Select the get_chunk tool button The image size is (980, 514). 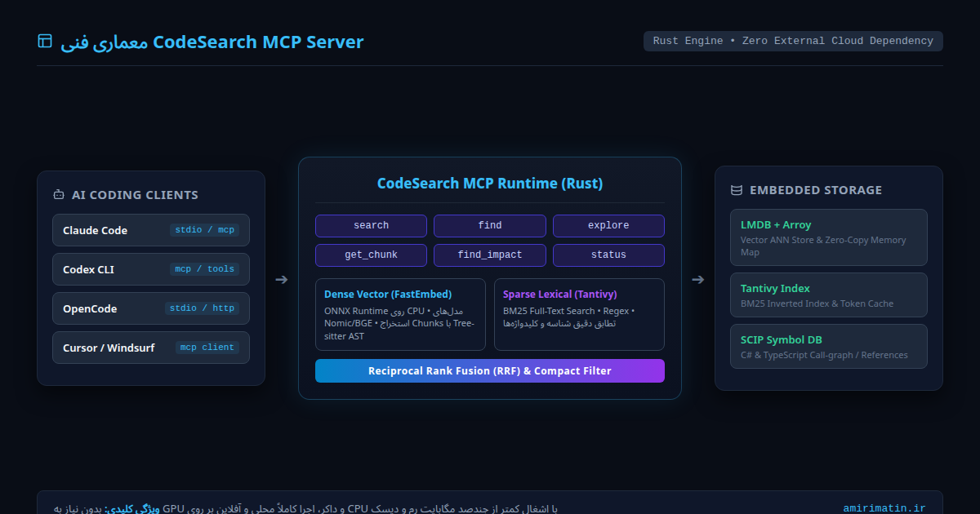coord(371,255)
